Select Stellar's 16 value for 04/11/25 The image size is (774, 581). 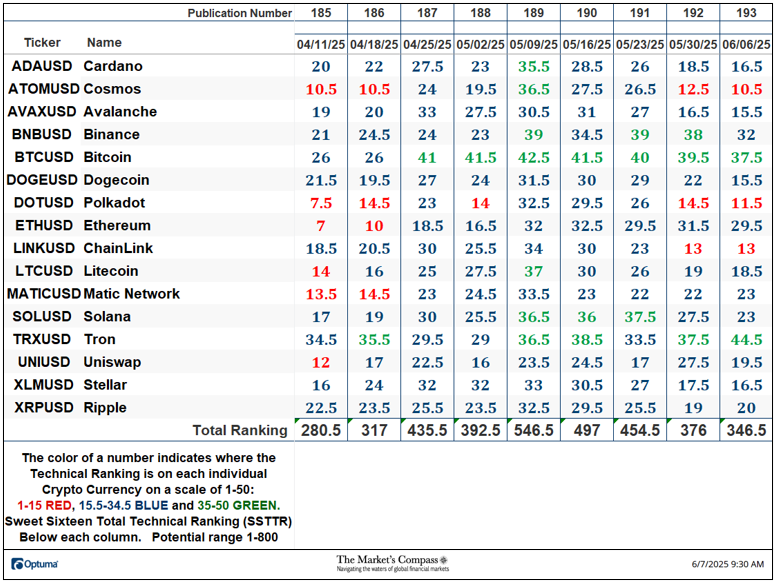pyautogui.click(x=321, y=385)
